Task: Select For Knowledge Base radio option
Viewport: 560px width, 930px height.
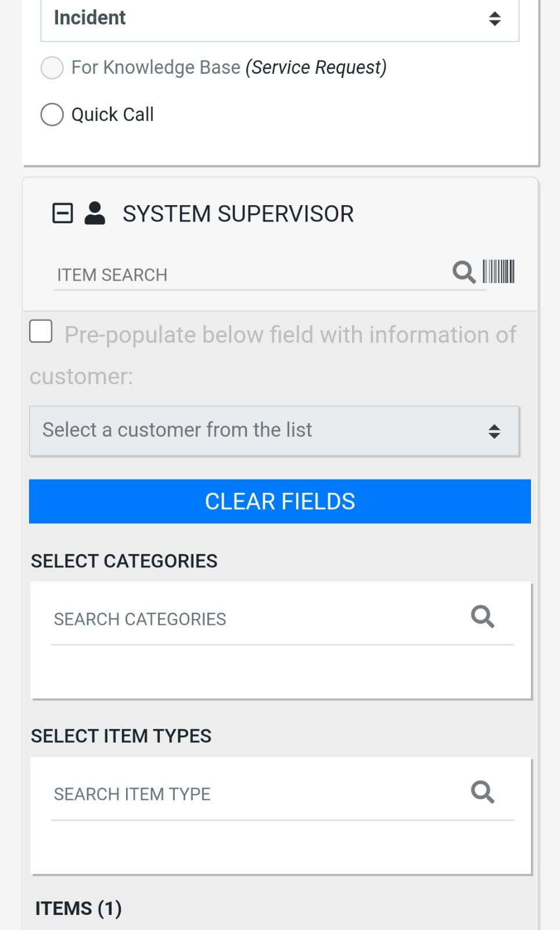Action: (x=52, y=67)
